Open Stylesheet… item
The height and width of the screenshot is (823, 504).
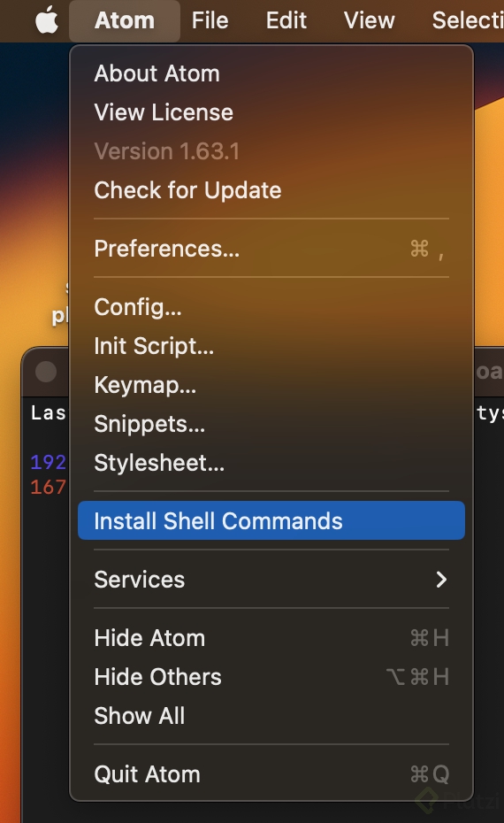[271, 463]
